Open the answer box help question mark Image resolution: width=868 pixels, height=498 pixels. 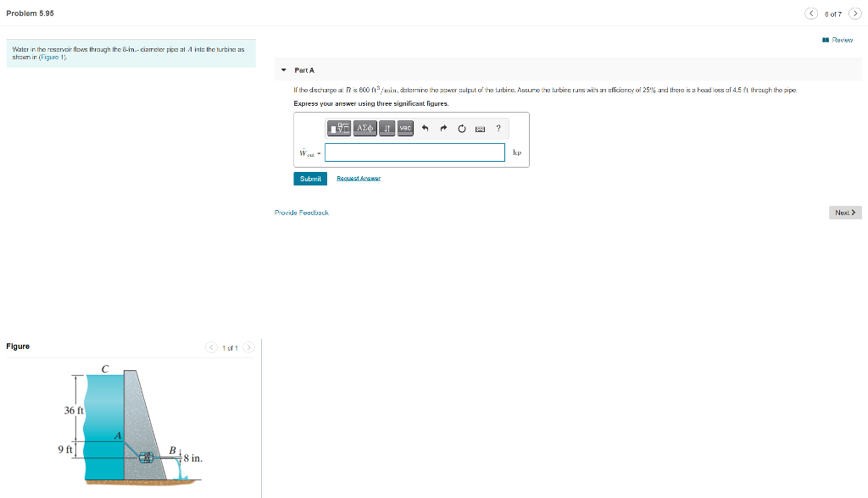click(498, 129)
